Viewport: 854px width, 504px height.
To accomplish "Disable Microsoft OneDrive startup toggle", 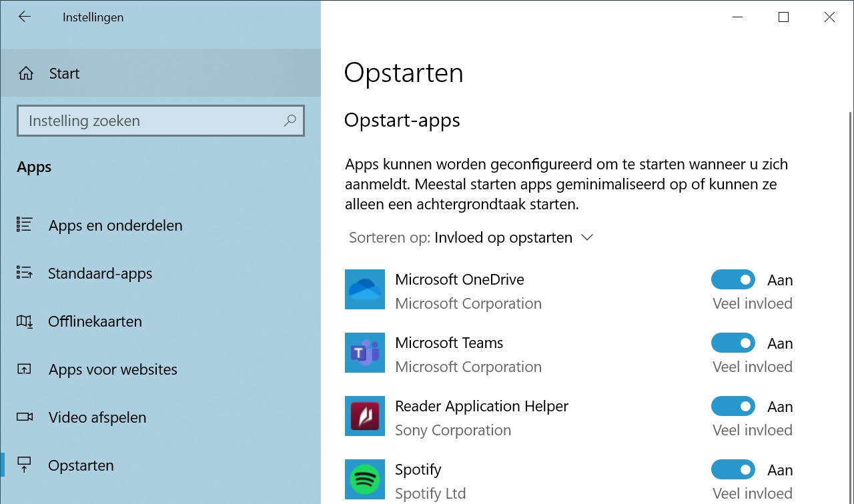I will point(733,279).
